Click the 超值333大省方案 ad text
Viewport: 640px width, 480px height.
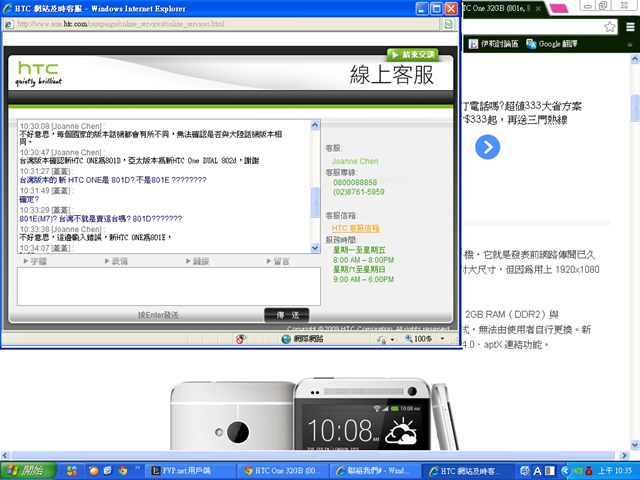[543, 106]
